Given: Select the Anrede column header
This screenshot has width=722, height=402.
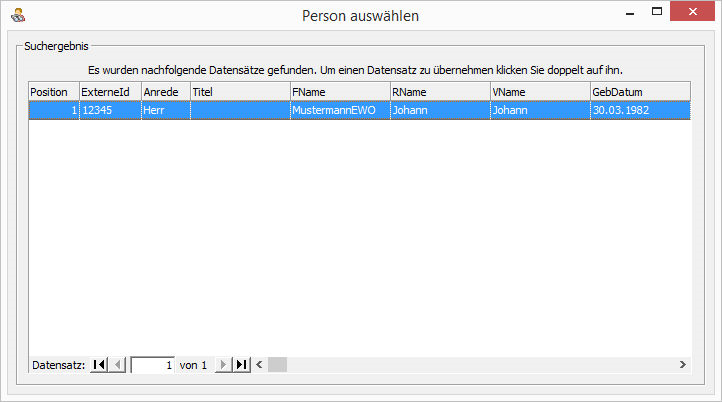Looking at the screenshot, I should [x=164, y=91].
